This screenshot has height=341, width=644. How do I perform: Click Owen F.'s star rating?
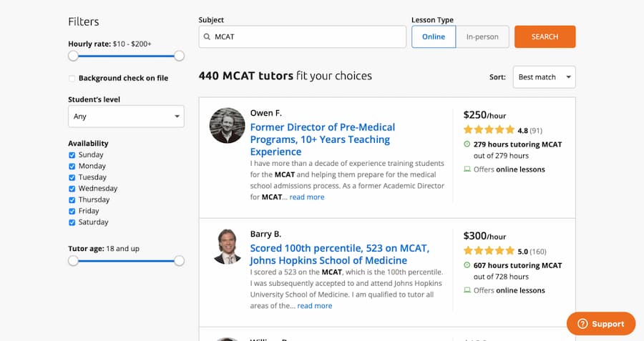(489, 130)
